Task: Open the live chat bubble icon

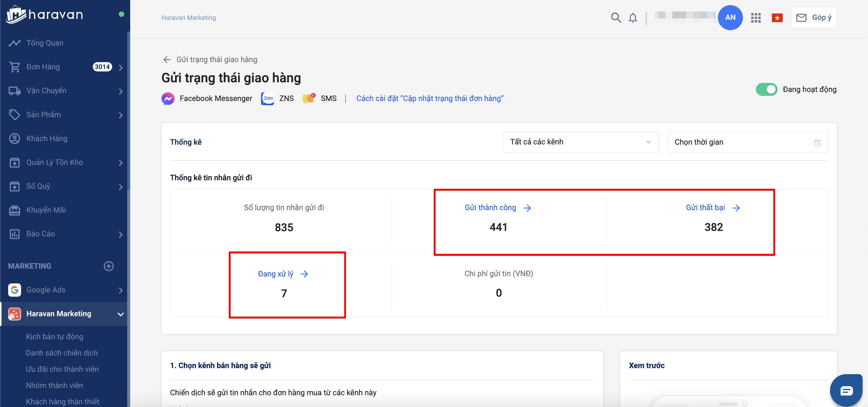Action: [846, 390]
